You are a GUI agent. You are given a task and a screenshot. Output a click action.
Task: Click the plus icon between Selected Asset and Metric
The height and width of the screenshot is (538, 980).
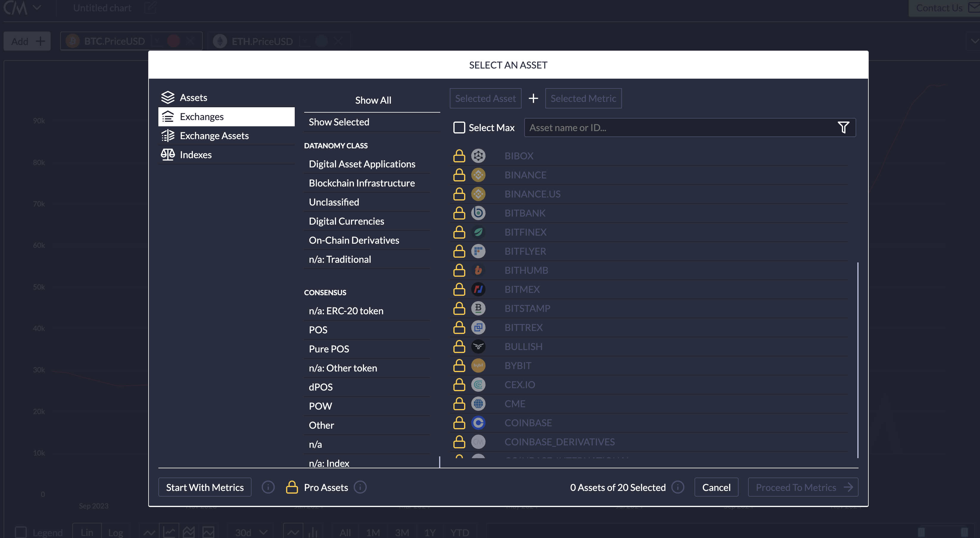point(533,98)
